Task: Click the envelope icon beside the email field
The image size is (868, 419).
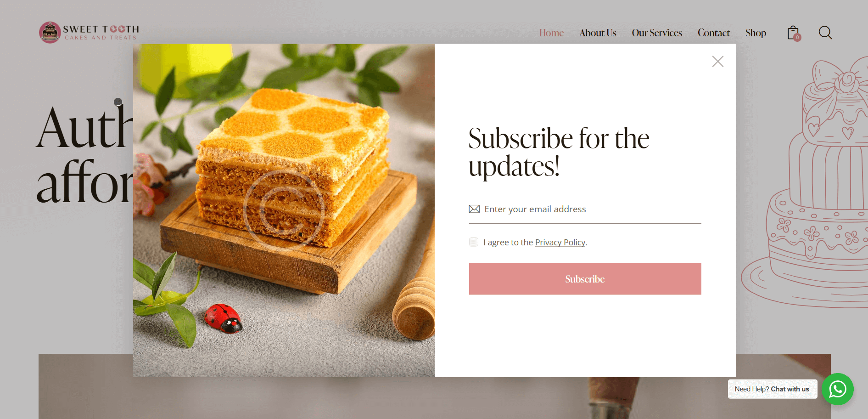Action: (x=474, y=209)
